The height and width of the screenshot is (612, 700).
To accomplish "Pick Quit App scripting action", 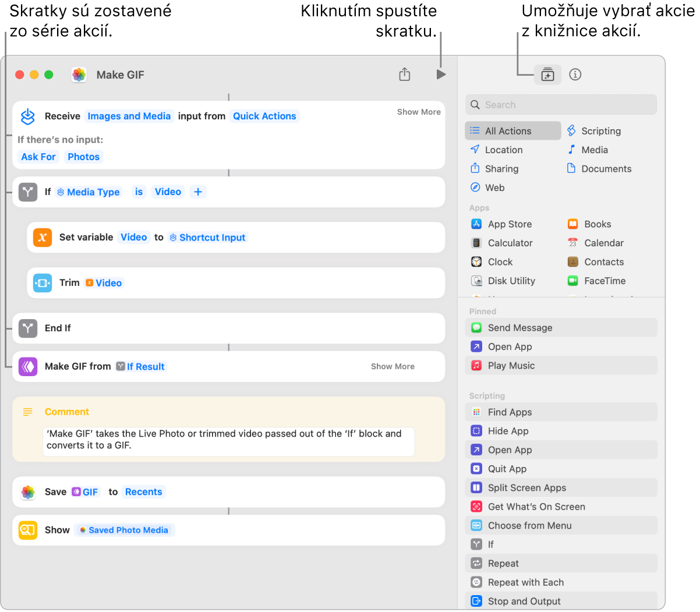I will tap(561, 469).
